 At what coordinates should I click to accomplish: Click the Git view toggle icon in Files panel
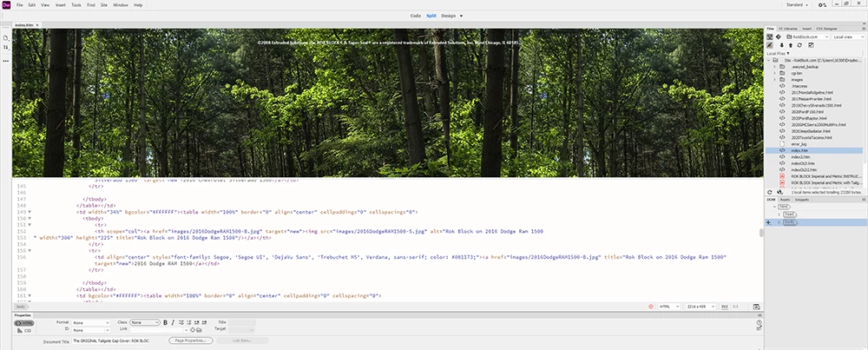point(779,36)
